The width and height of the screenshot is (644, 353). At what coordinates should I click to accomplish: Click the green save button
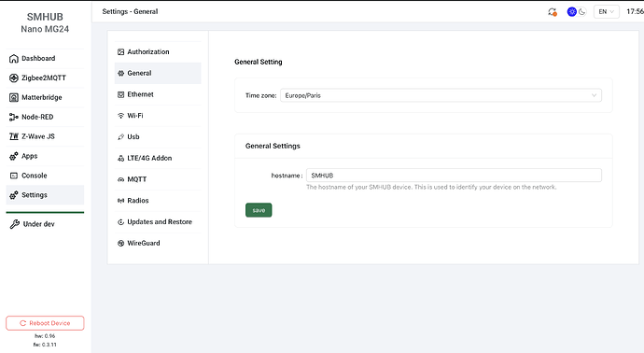[259, 210]
